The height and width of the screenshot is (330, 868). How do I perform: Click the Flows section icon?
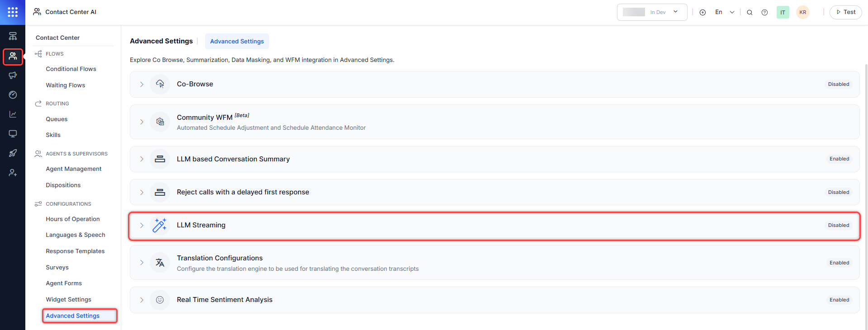click(x=38, y=54)
